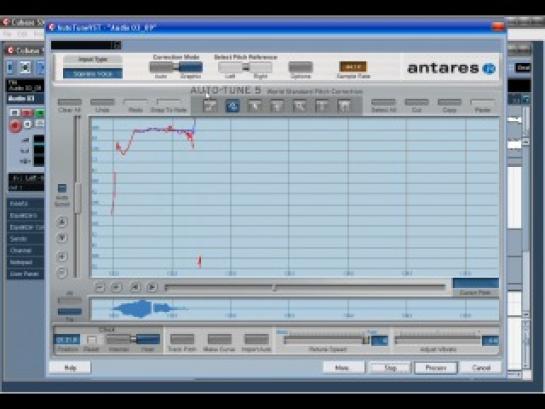Click the Track Pitch button

[x=182, y=339]
